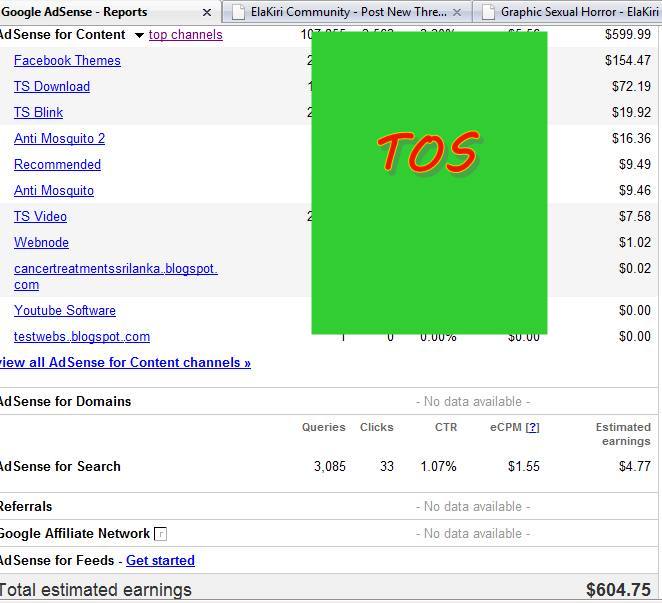Collapse AdSense for Content arrow
This screenshot has height=603, width=662.
click(x=139, y=35)
